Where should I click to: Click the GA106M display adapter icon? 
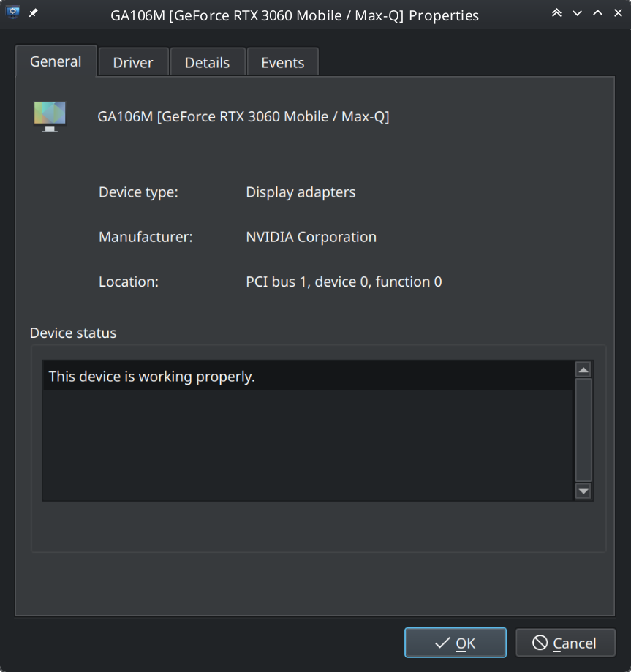coord(48,115)
